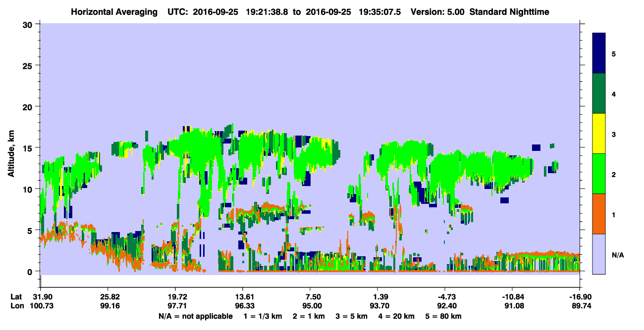Viewport: 644px width, 330px height.
Task: Click the dark blue level 5 colorbar segment
Action: point(599,53)
